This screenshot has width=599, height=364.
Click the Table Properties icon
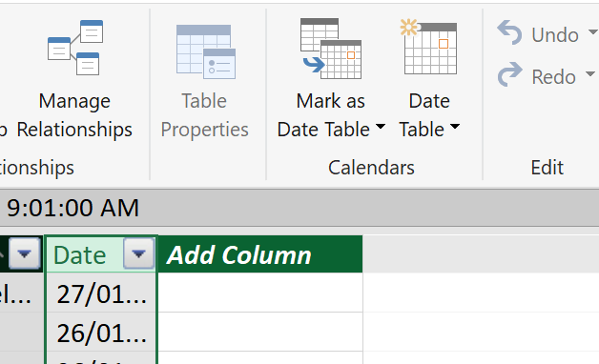coord(205,51)
